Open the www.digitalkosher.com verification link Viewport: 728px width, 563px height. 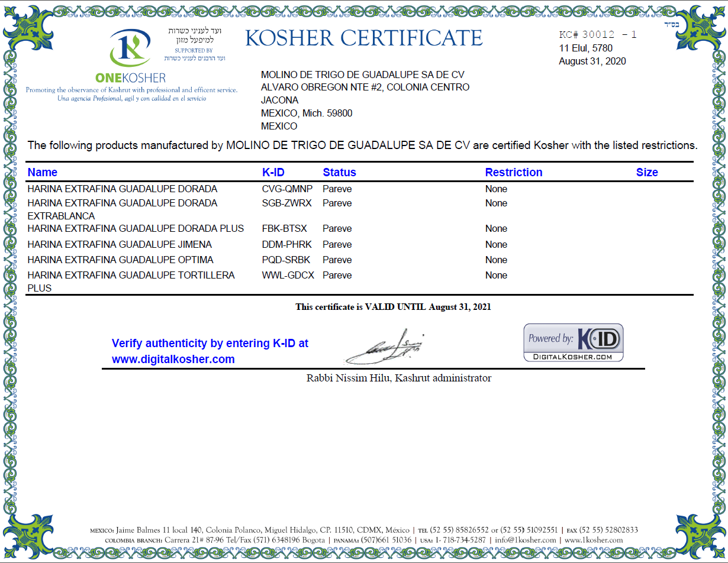[x=173, y=359]
